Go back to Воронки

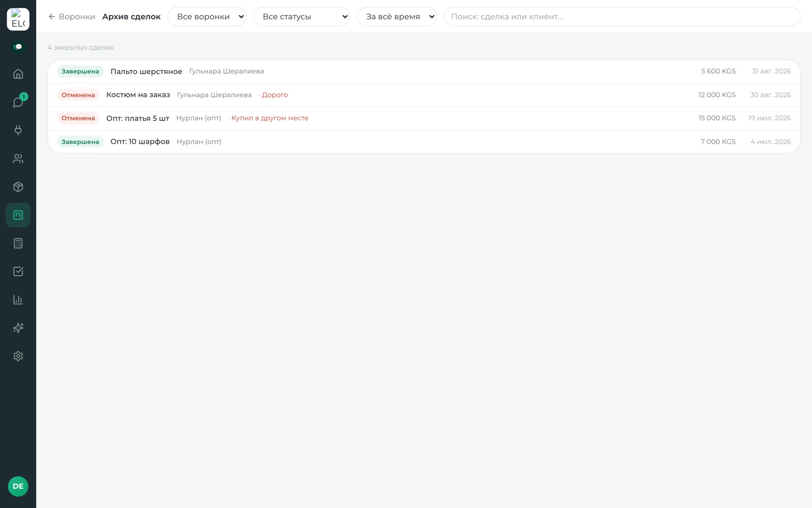coord(72,17)
